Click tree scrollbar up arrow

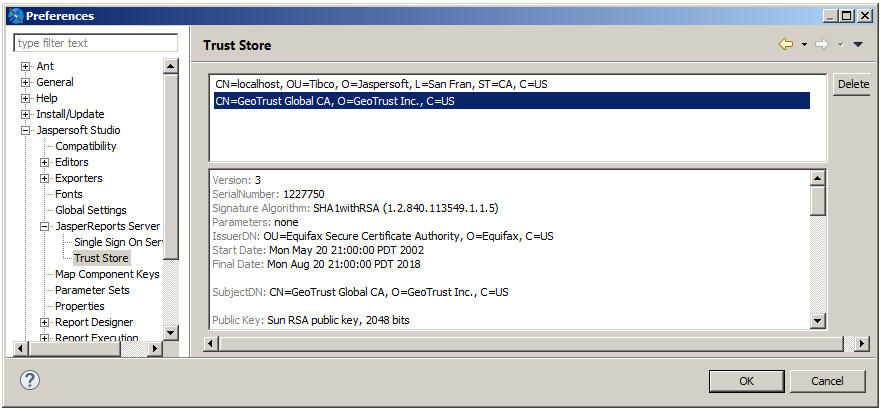[x=171, y=66]
